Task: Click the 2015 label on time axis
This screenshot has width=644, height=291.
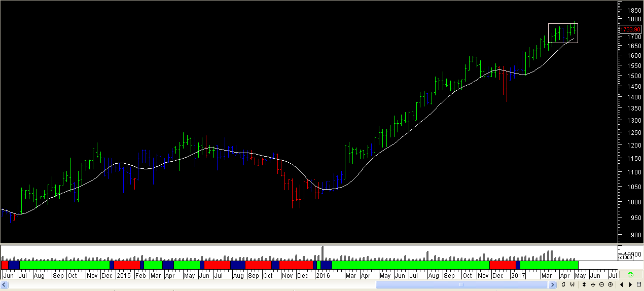Action: tap(123, 276)
